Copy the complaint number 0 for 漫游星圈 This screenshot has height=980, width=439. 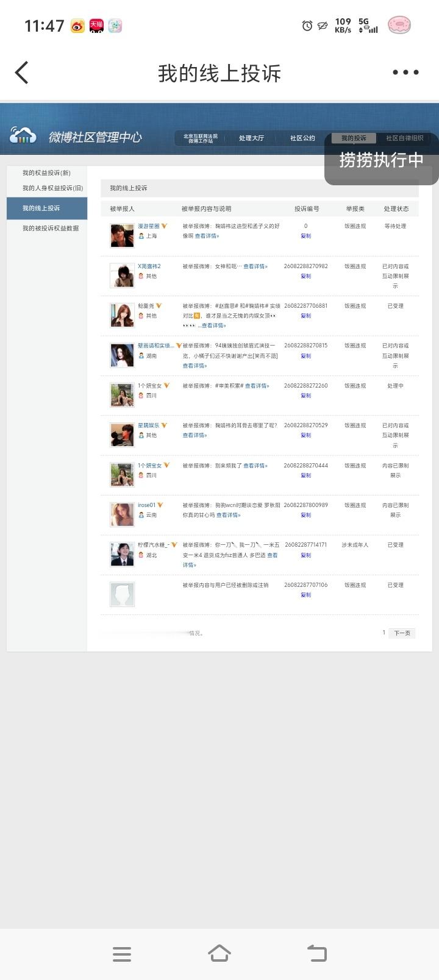point(306,236)
